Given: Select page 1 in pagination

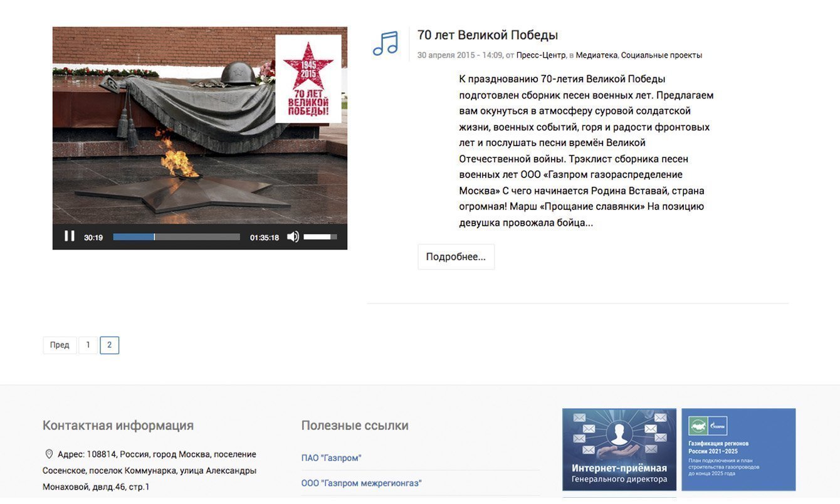Looking at the screenshot, I should tap(88, 345).
